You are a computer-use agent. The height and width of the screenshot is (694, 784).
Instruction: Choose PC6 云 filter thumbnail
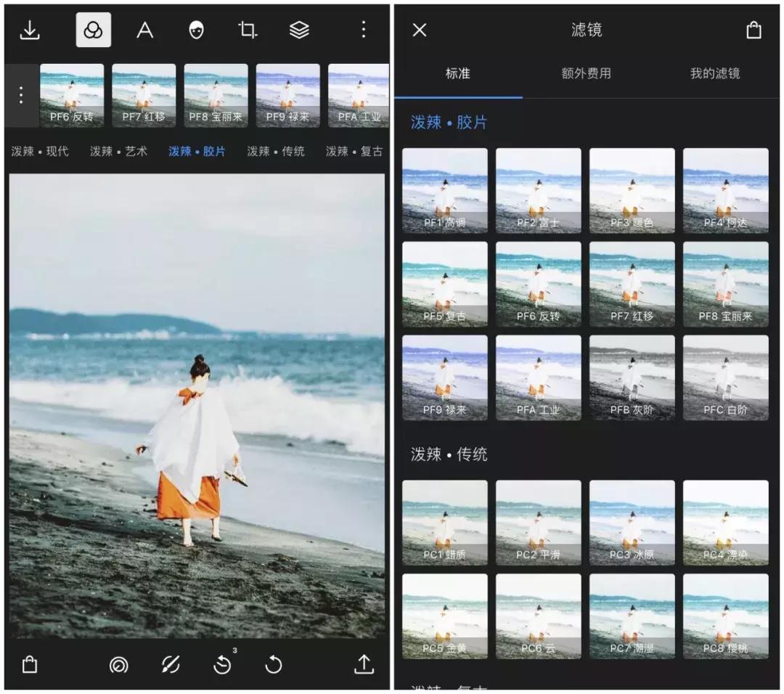(539, 616)
